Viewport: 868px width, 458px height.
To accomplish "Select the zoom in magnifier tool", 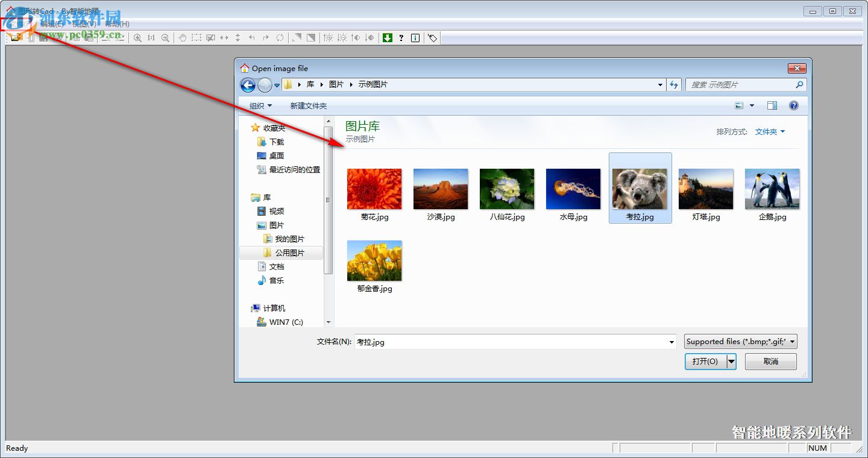I will coord(138,37).
